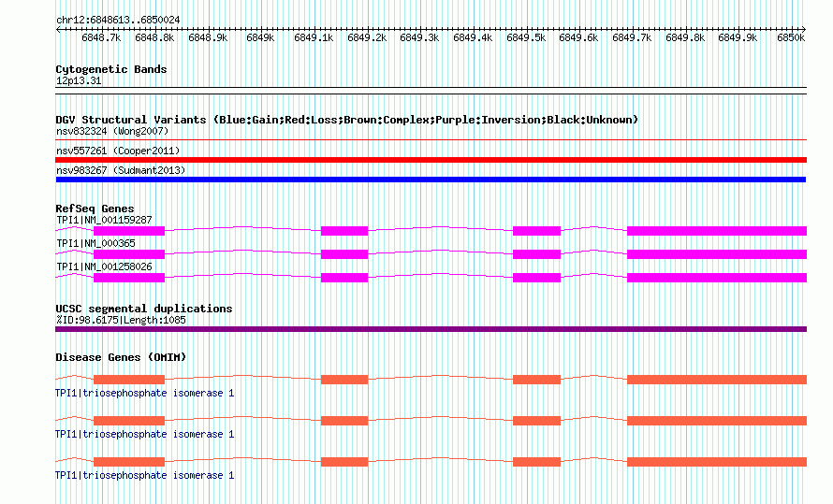Click the thick red nsv557261 loss bar
Image resolution: width=833 pixels, height=504 pixels.
click(431, 160)
